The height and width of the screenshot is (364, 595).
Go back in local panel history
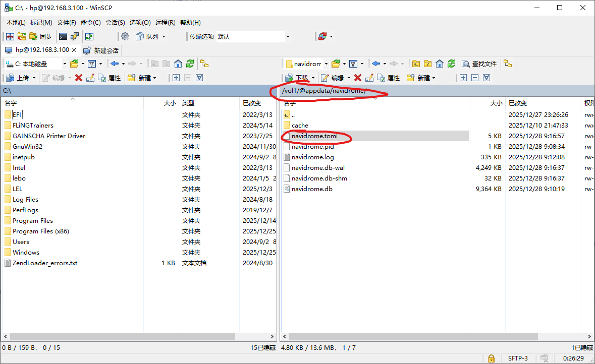tap(115, 64)
